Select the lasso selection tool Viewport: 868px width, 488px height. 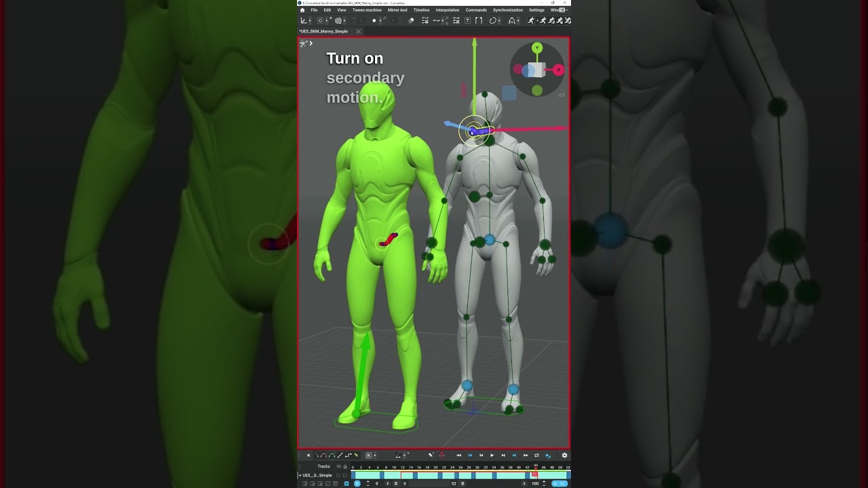[493, 20]
